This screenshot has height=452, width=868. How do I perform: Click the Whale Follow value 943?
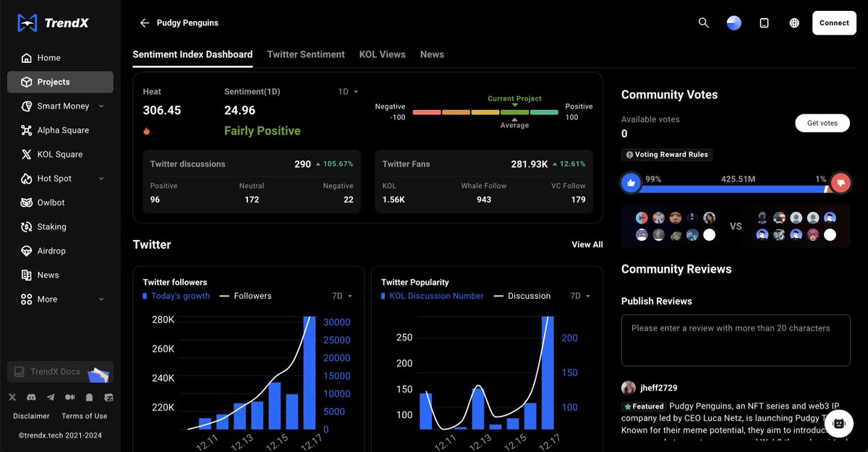pyautogui.click(x=484, y=200)
